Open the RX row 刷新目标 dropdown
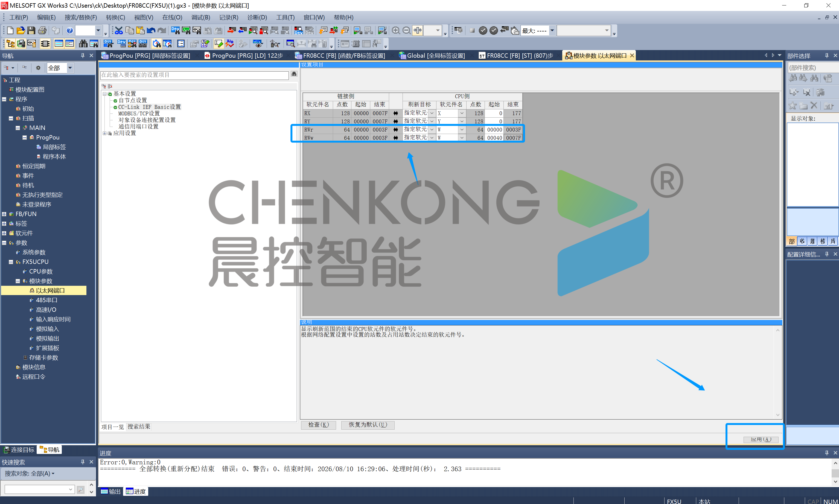 tap(432, 113)
